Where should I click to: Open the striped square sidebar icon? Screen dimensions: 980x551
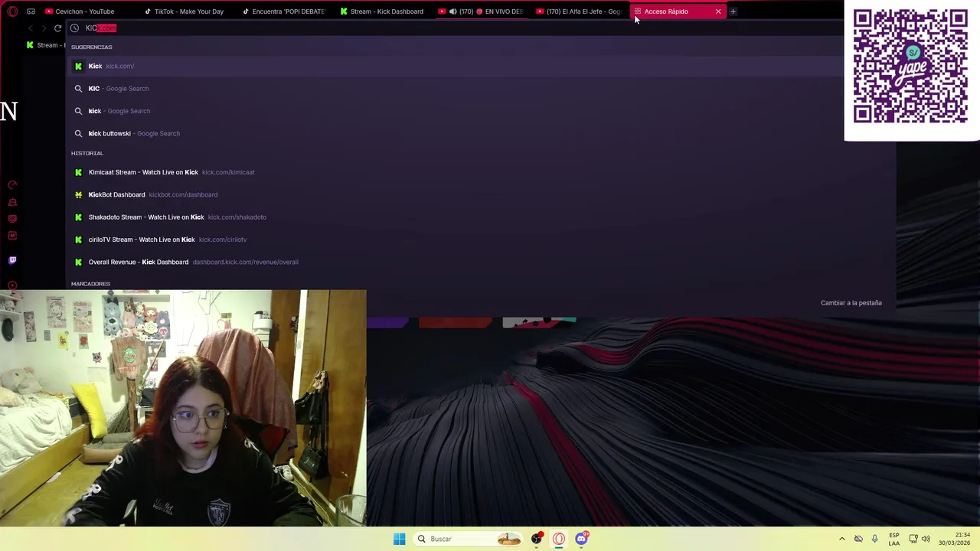pyautogui.click(x=12, y=219)
